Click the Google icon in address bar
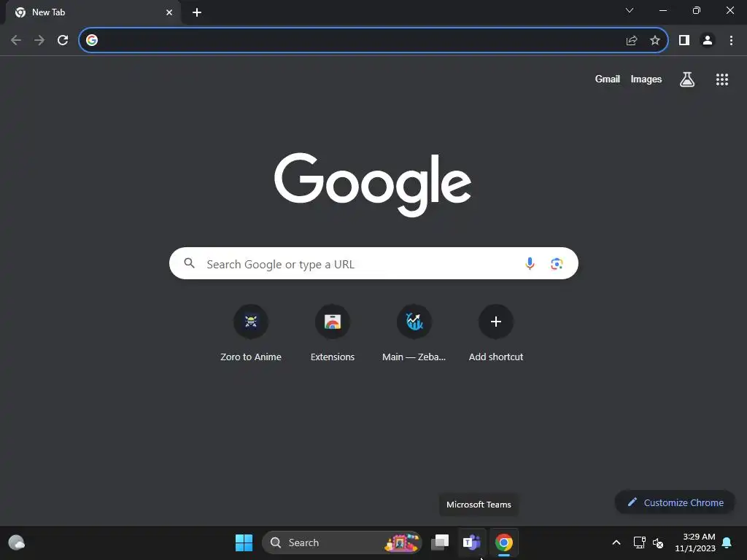 [x=92, y=41]
